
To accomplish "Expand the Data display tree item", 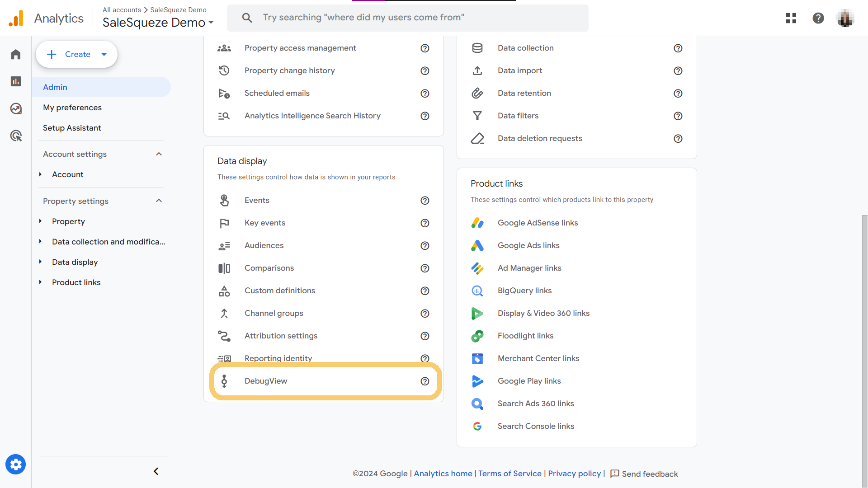I will coord(40,262).
